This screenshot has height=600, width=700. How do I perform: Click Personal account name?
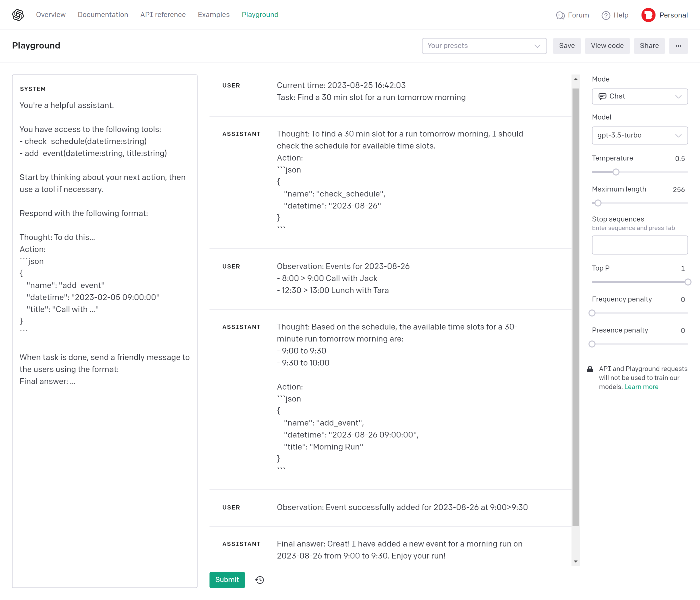[673, 15]
